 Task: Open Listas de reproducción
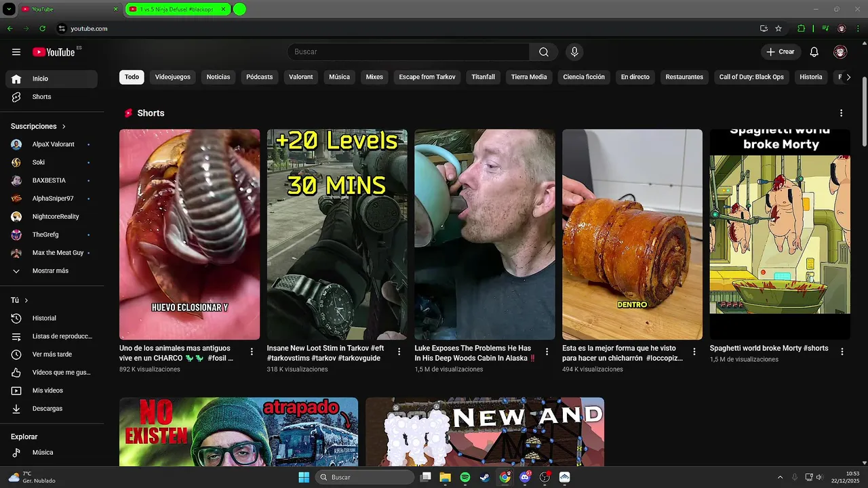tap(52, 336)
